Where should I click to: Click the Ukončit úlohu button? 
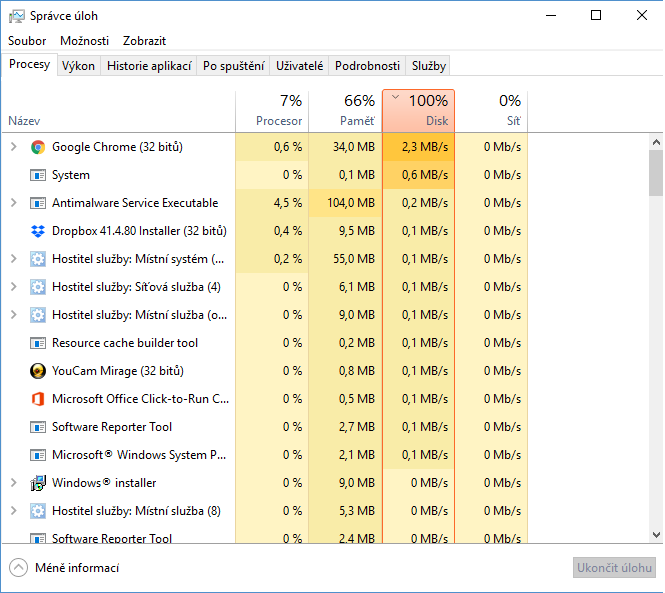[614, 568]
